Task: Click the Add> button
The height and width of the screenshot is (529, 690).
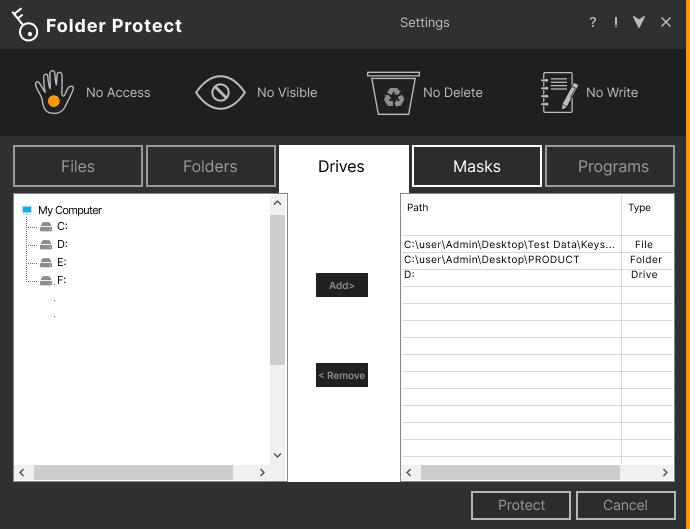Action: click(x=342, y=285)
